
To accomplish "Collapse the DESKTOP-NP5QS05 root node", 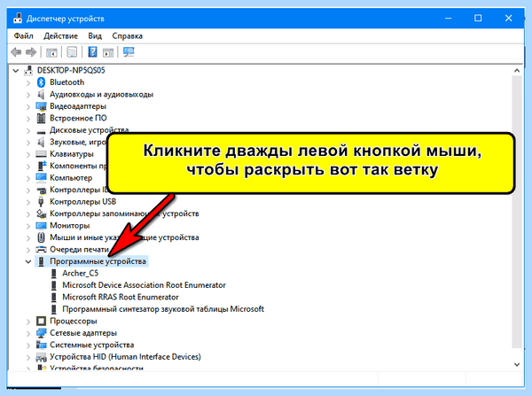I will tap(16, 71).
